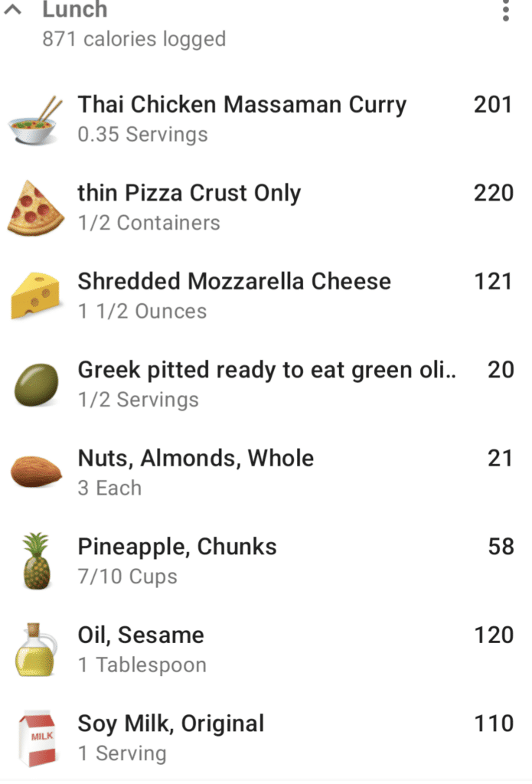Select Shredded Mozzarella Cheese item
Screen dimensions: 532x784
click(x=266, y=296)
